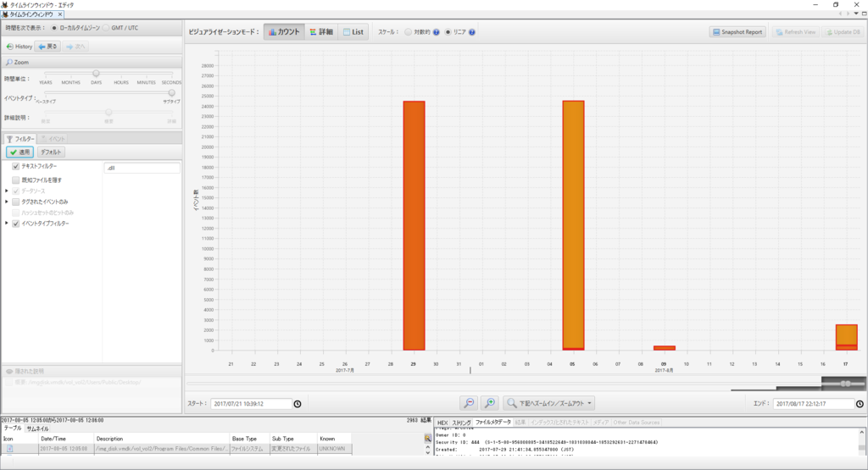Go back with the 戻る button

click(x=47, y=47)
